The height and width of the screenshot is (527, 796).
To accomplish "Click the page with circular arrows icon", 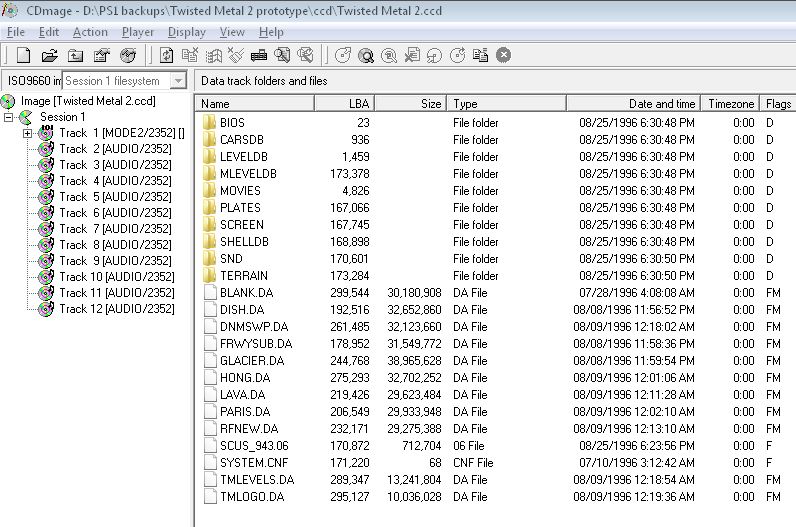I will (x=167, y=55).
